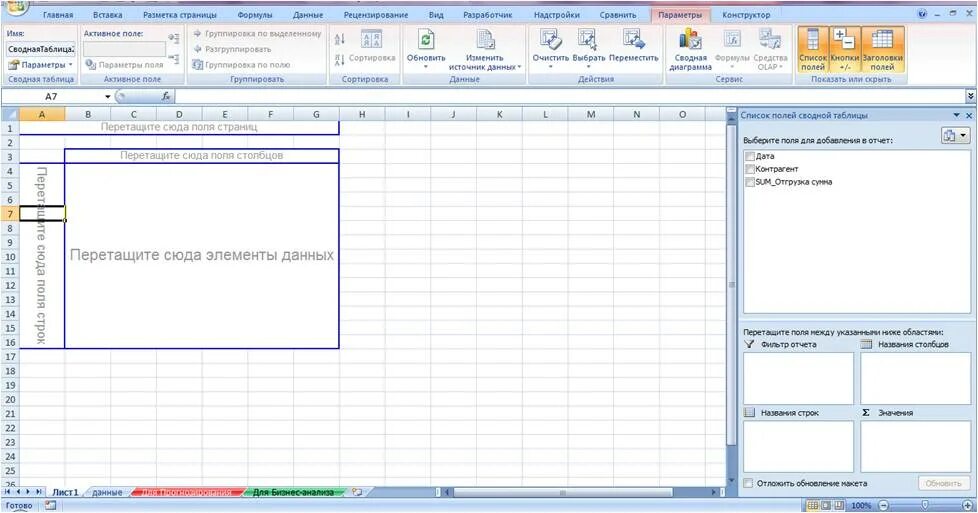This screenshot has width=978, height=513.
Task: Click the Обновить refresh icon
Action: 426,40
